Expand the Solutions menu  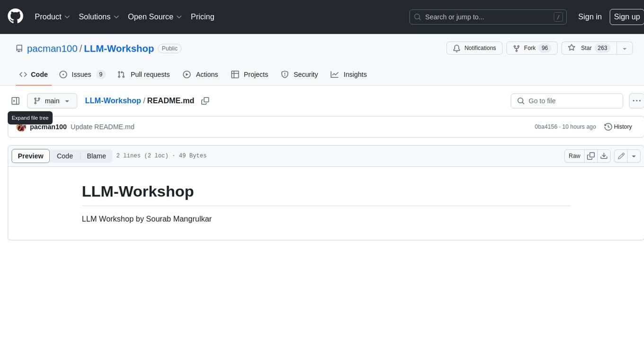(x=99, y=17)
